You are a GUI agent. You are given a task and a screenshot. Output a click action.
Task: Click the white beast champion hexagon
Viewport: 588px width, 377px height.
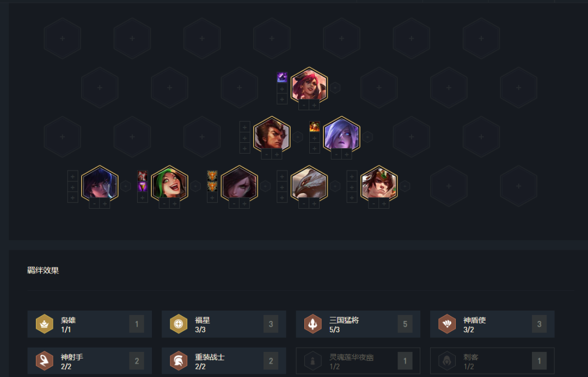309,184
